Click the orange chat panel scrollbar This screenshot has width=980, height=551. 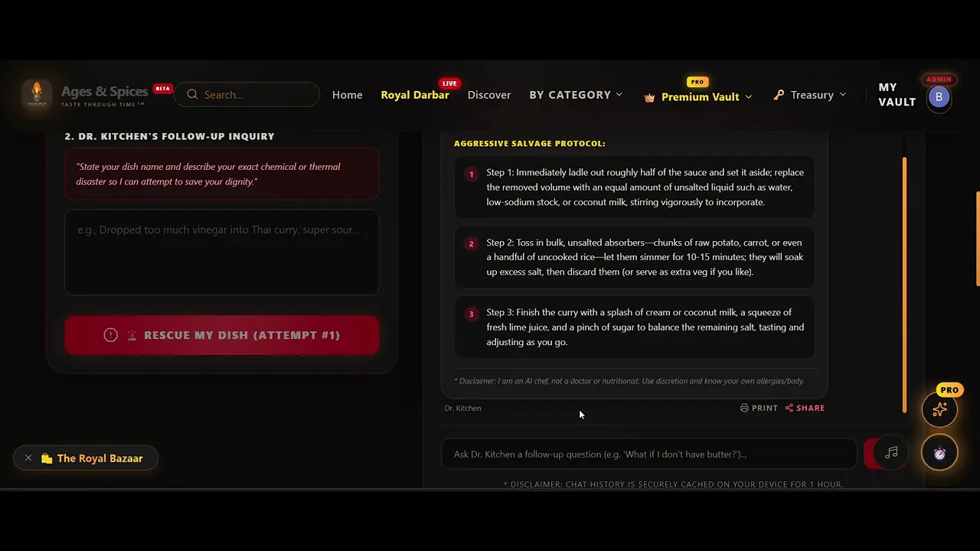tap(904, 285)
